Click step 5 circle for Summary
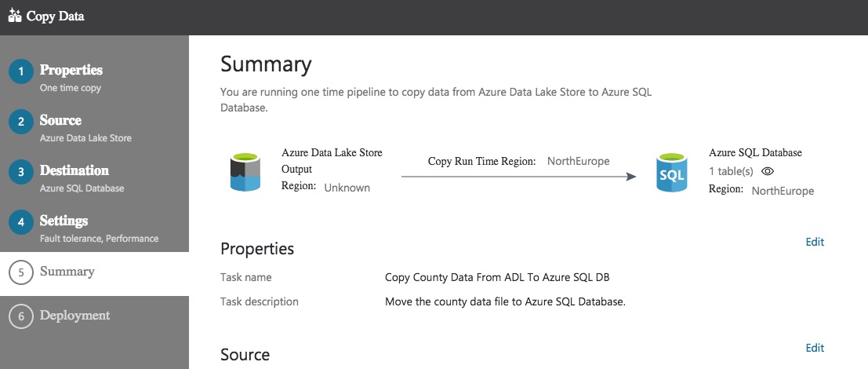Viewport: 868px width, 369px height. click(x=21, y=272)
